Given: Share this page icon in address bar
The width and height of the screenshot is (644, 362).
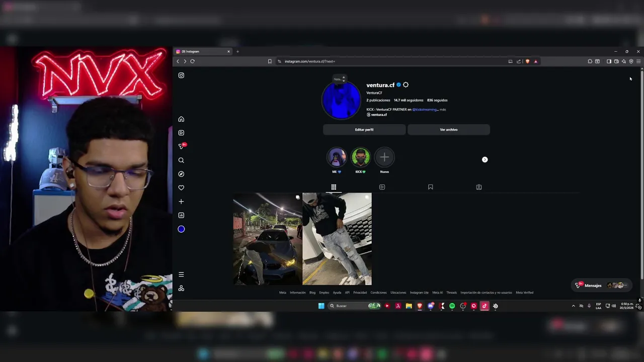Looking at the screenshot, I should coord(519,61).
